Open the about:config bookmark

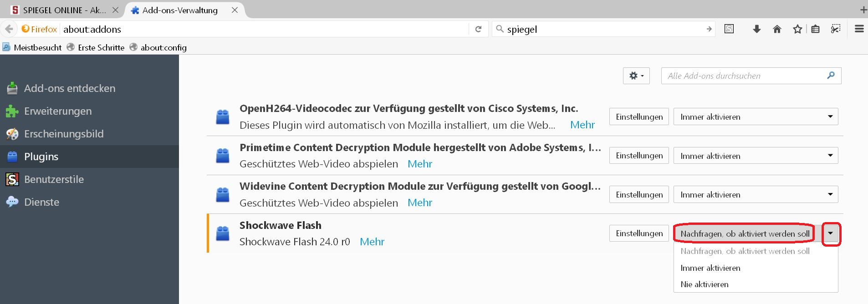(163, 47)
